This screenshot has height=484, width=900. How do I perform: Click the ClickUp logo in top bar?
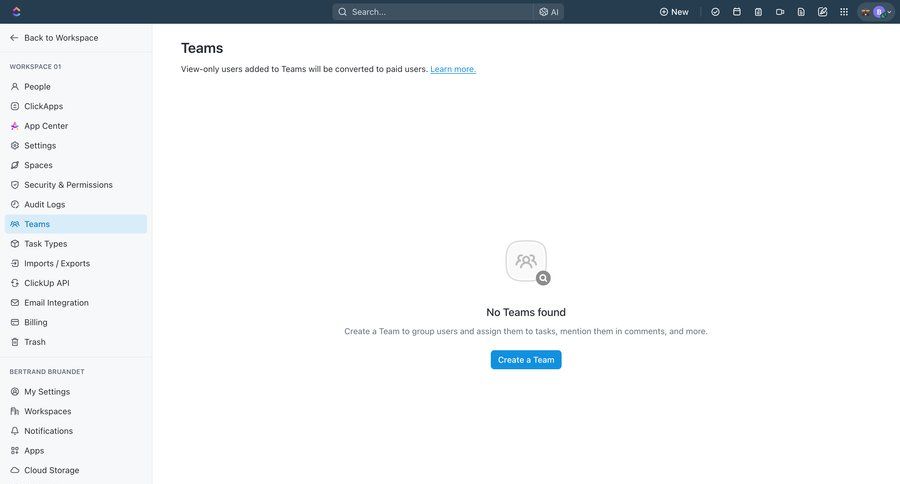(16, 11)
